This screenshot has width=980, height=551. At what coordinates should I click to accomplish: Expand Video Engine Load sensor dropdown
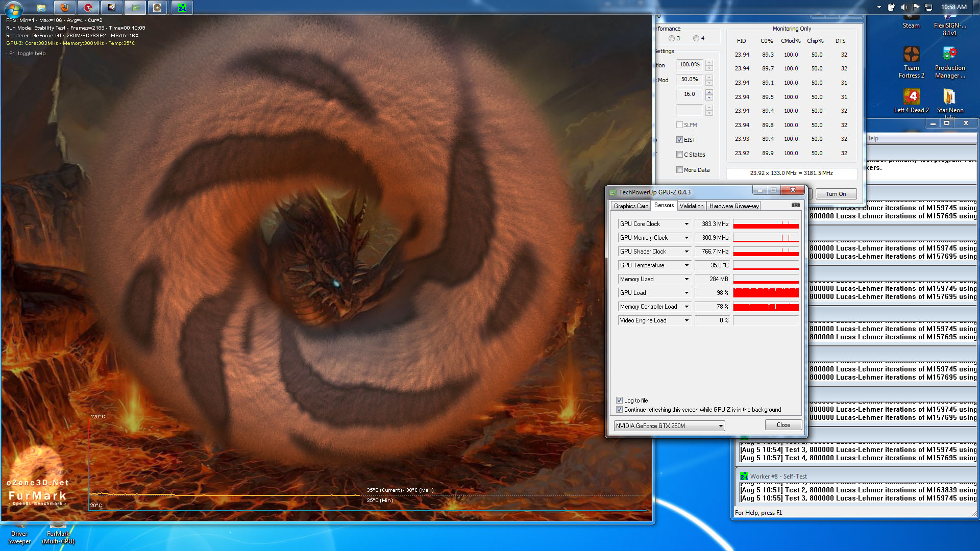687,320
